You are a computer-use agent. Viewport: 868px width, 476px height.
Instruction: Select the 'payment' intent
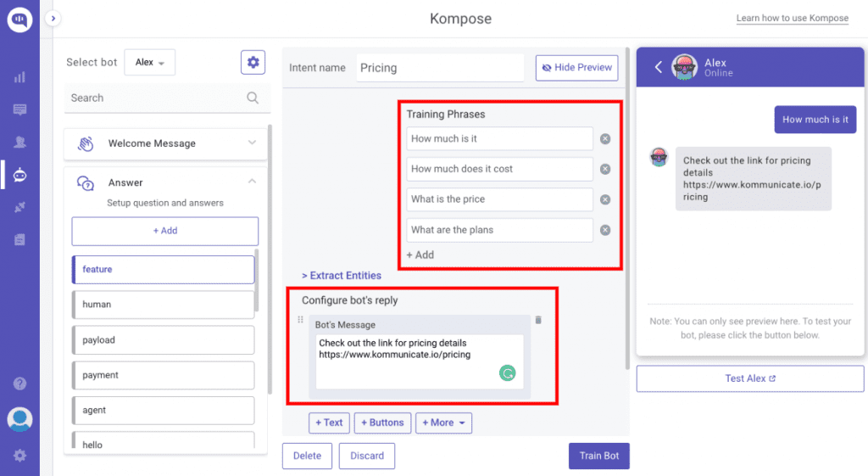[x=164, y=375]
